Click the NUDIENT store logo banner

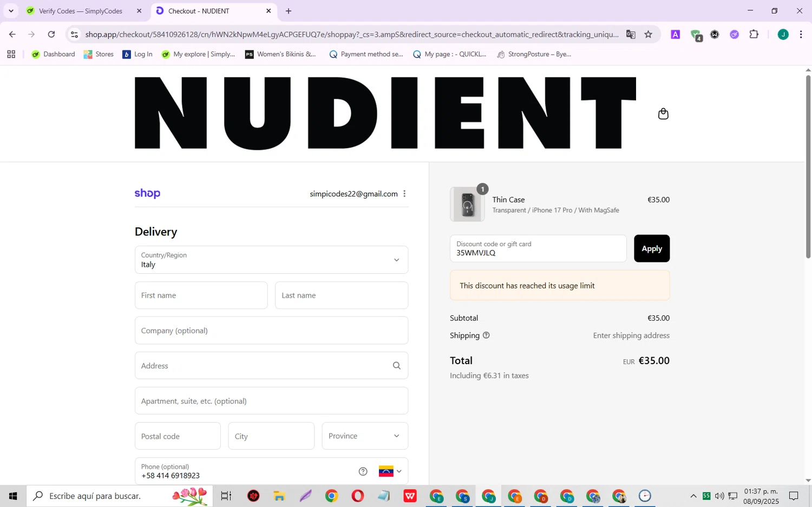click(x=385, y=113)
